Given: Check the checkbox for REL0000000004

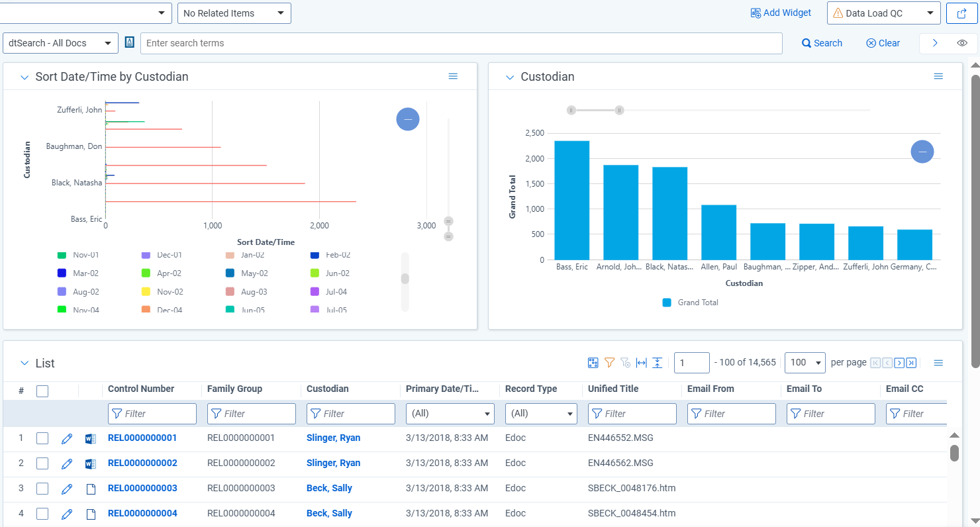Looking at the screenshot, I should [x=42, y=514].
